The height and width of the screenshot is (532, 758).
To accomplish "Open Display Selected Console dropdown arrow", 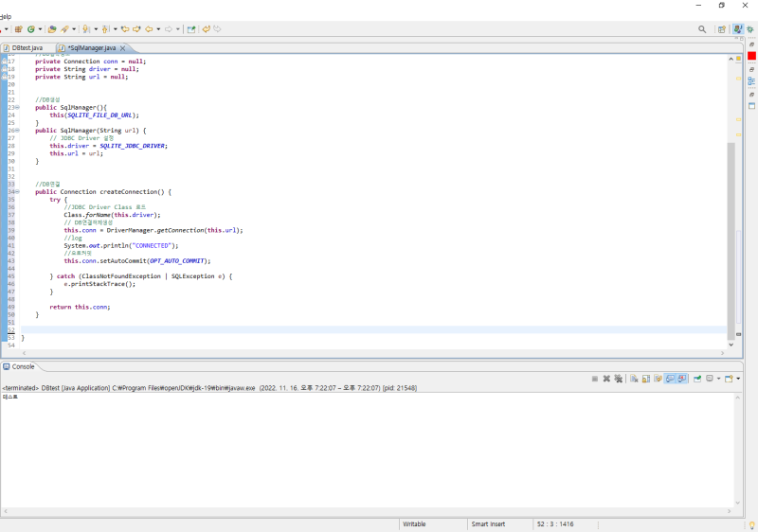I will point(718,379).
